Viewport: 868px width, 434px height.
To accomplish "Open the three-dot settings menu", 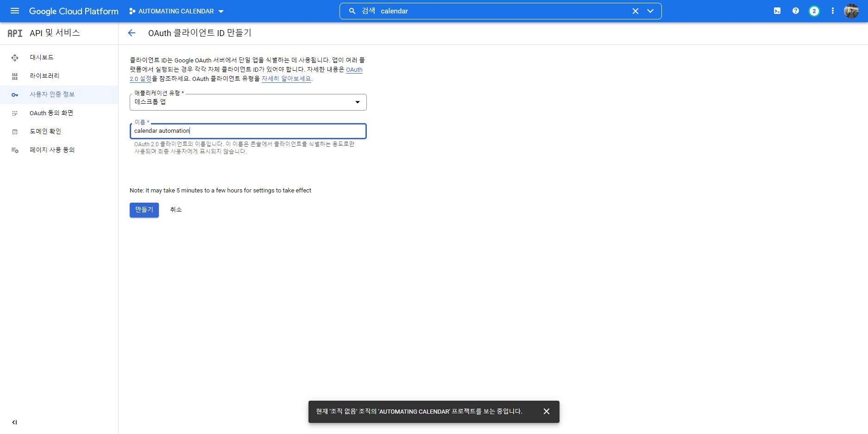I will [x=833, y=11].
